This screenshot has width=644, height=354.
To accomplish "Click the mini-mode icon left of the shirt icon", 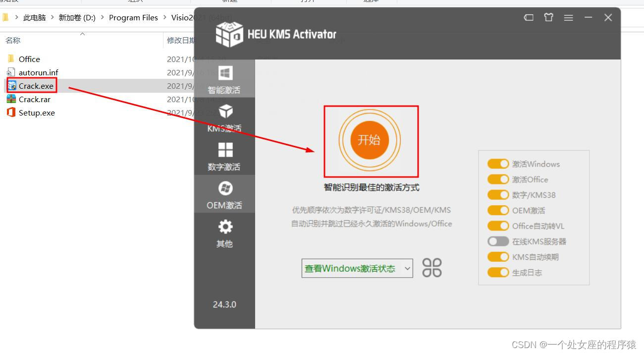I will point(529,18).
